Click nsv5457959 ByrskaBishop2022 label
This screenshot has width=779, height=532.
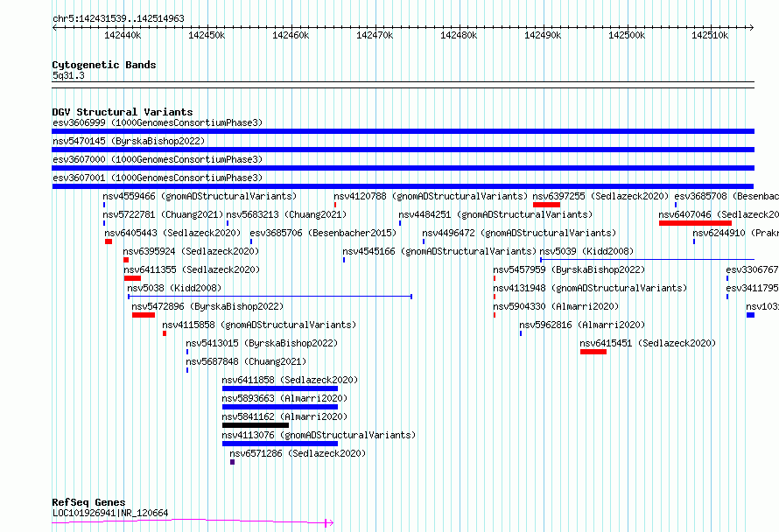pos(569,269)
